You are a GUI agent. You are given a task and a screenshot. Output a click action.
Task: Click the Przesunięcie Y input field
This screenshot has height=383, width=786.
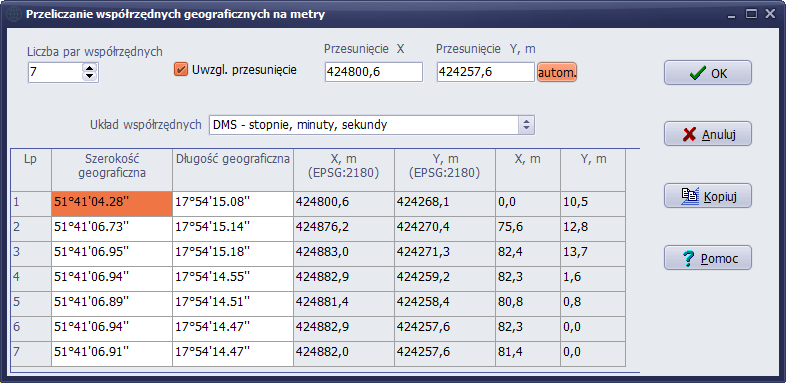click(486, 72)
